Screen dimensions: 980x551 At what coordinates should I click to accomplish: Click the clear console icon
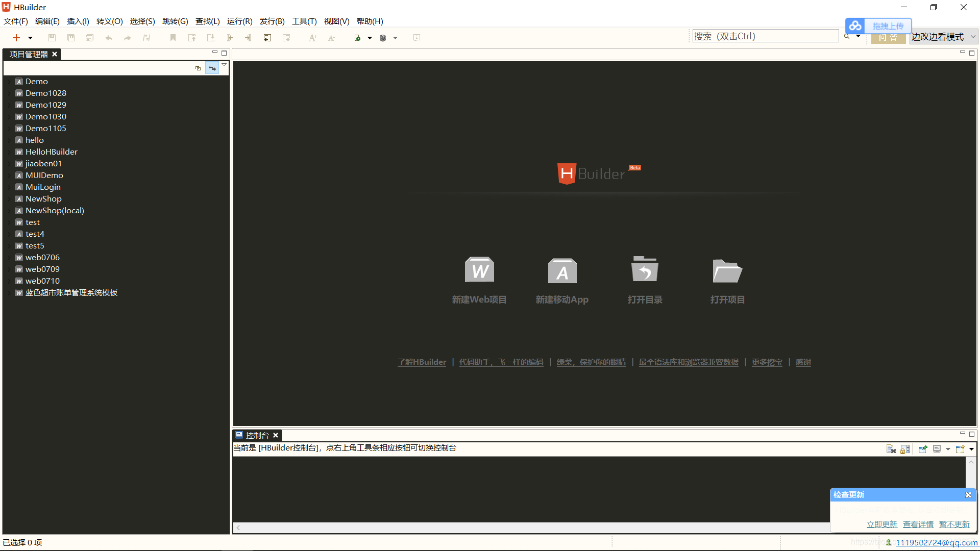[x=891, y=449]
